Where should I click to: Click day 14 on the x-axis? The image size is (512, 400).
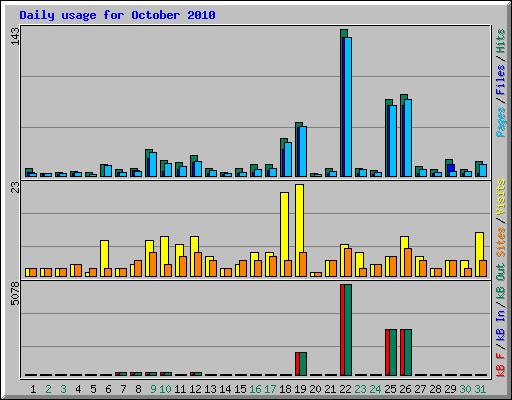(x=225, y=389)
